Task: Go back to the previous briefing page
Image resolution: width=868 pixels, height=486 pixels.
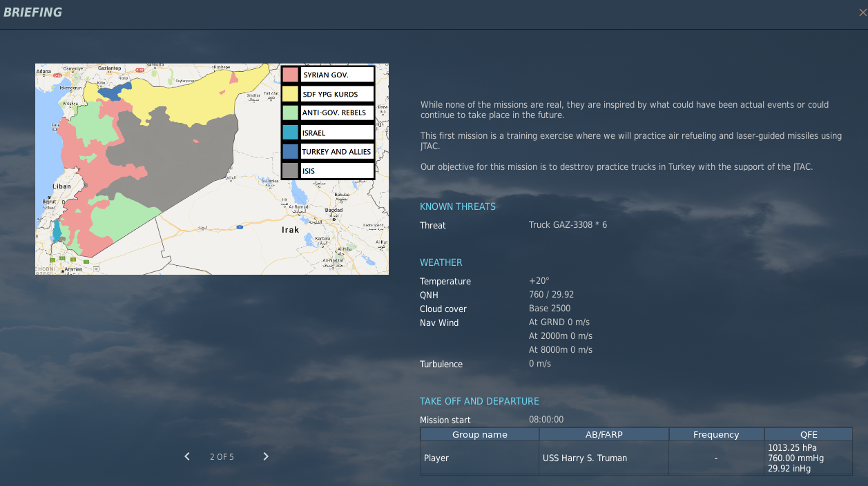Action: click(x=186, y=456)
